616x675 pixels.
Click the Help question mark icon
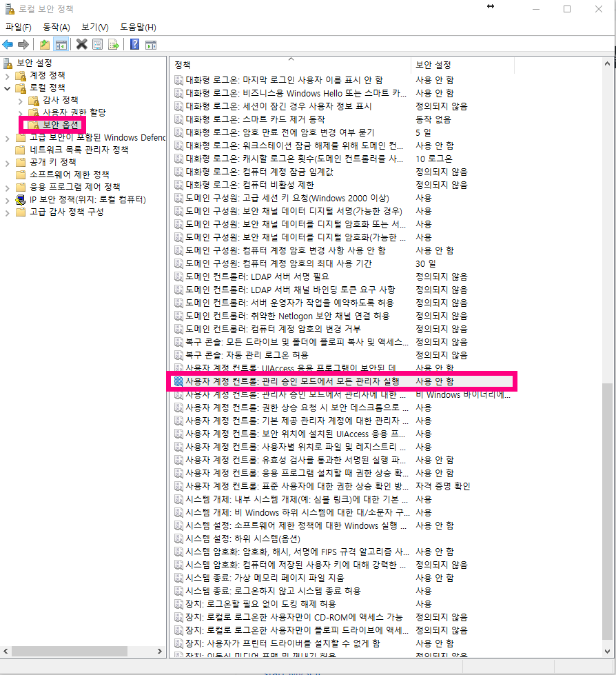[134, 44]
